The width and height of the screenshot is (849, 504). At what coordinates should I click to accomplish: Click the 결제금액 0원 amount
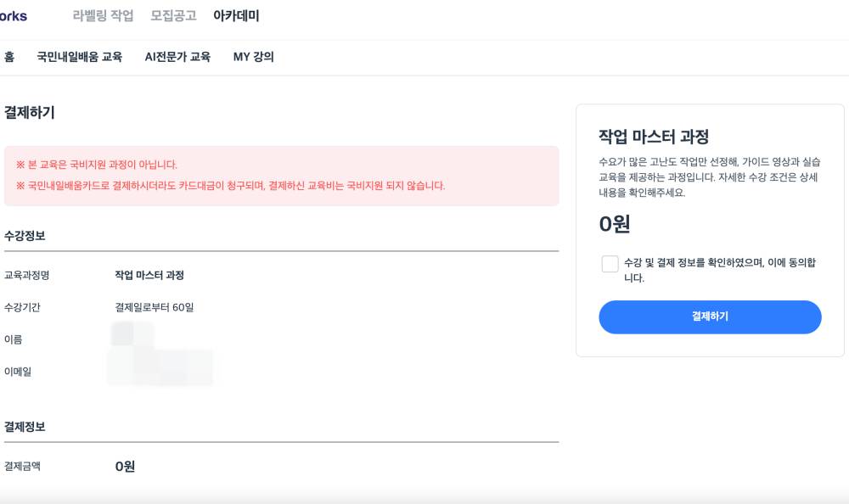(124, 466)
